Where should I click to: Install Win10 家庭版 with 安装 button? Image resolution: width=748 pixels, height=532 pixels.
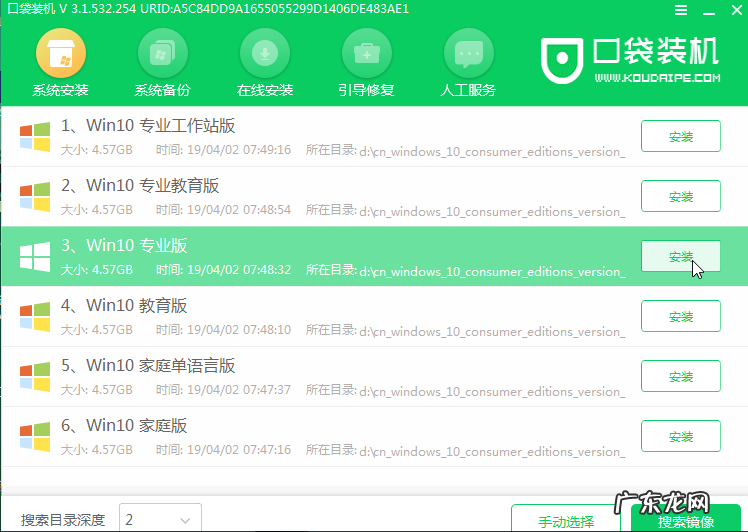[x=681, y=436]
